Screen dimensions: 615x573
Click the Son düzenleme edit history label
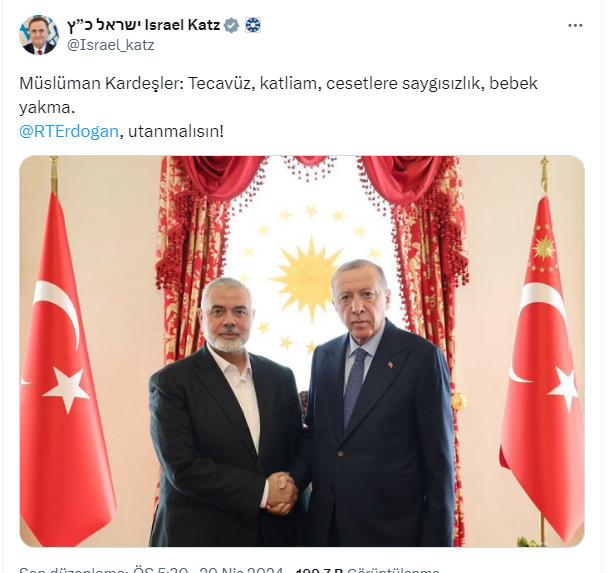[x=74, y=569]
